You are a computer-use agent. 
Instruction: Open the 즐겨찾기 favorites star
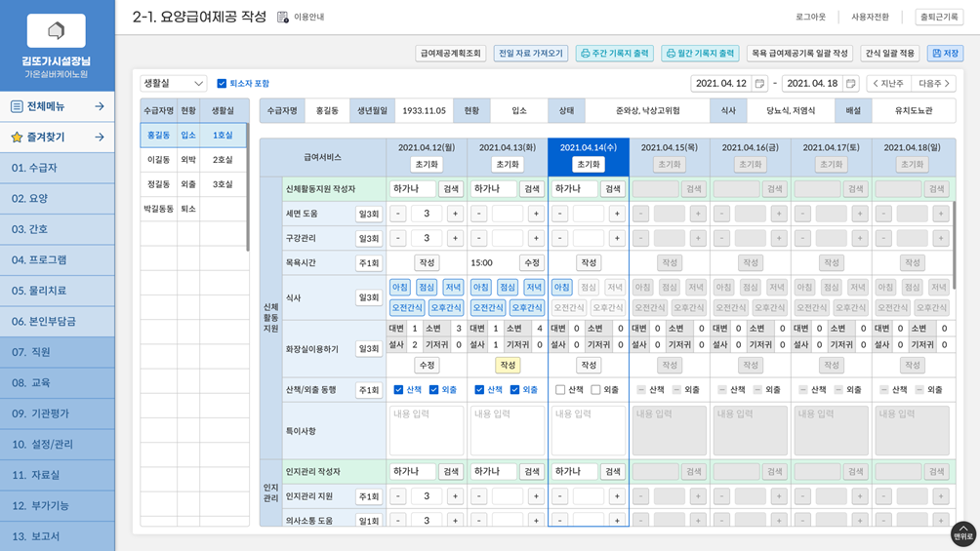17,137
